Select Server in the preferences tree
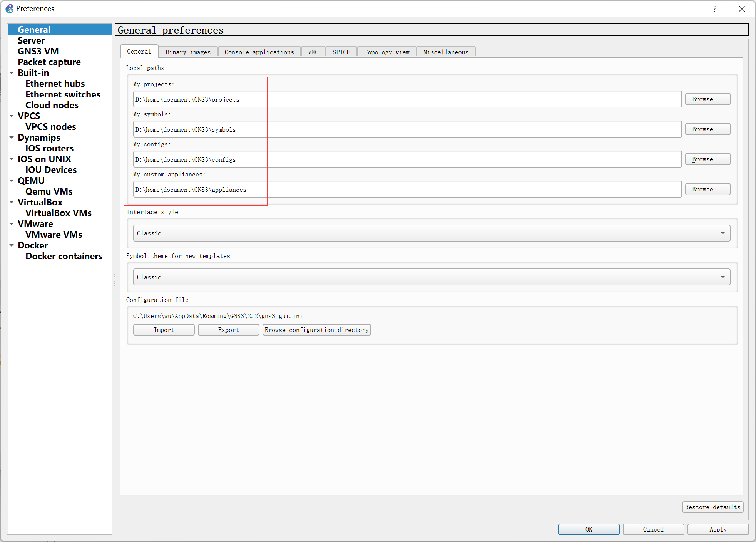Image resolution: width=756 pixels, height=542 pixels. pos(31,40)
